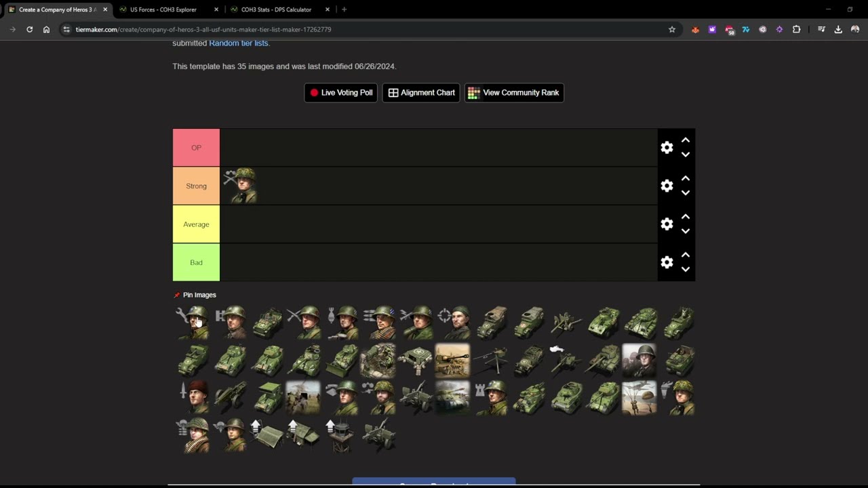
Task: Select the wheeled howitzer image beside the red beret soldier
Action: [231, 397]
